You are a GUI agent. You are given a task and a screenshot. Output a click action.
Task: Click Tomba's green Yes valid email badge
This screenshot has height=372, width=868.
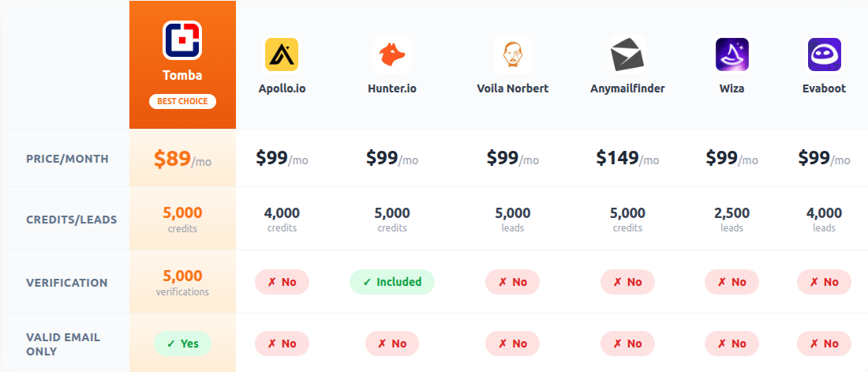[182, 344]
